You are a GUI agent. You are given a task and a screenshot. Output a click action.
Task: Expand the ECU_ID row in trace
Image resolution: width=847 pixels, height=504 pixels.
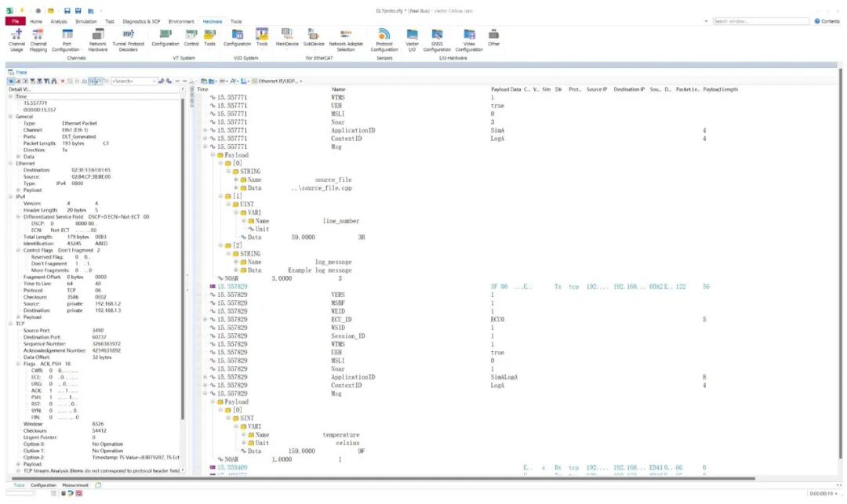point(205,320)
